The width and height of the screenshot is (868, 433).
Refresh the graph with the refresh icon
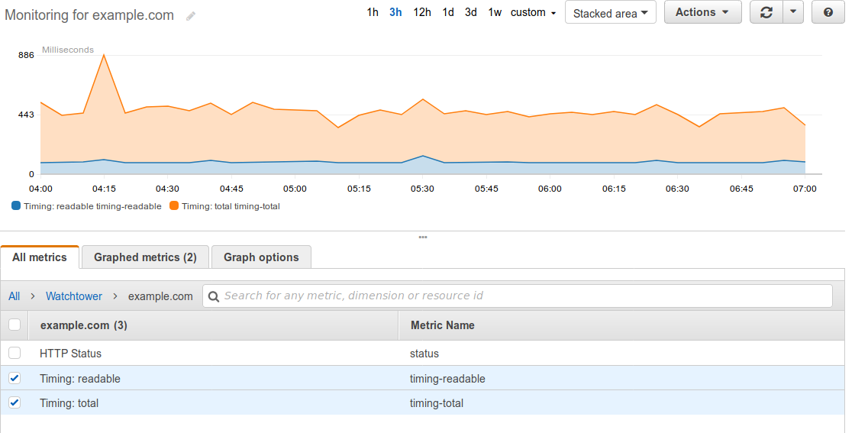(766, 12)
